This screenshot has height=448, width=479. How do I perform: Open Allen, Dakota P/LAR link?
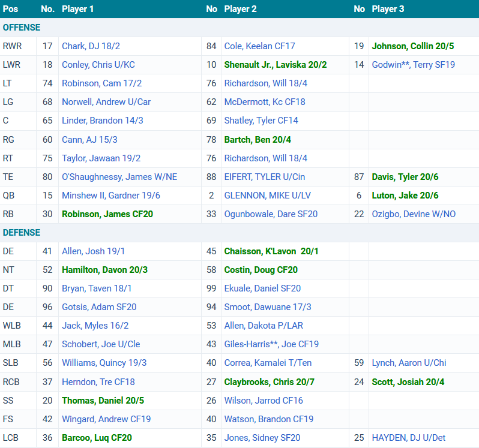(x=264, y=326)
